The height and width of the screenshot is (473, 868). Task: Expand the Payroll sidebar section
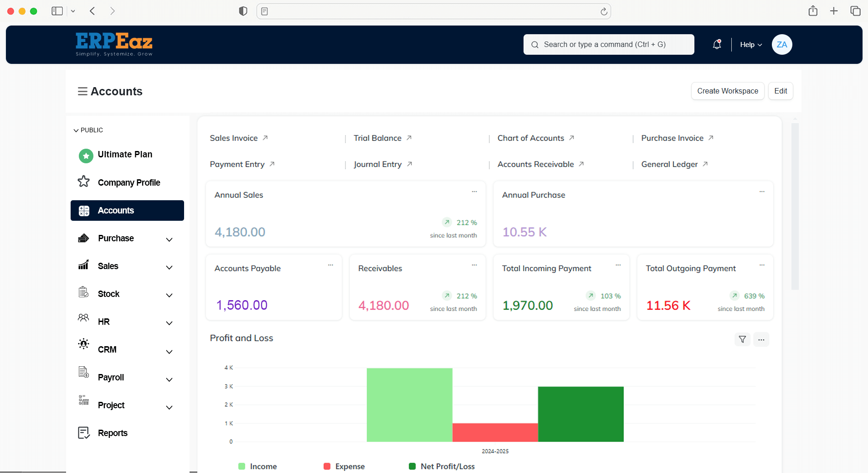169,379
